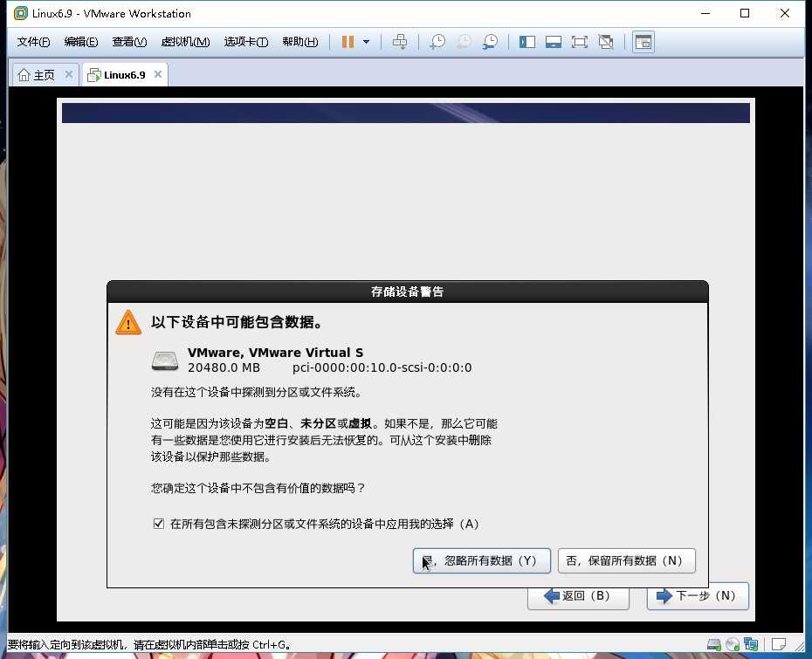Open the message log icon in status bar
This screenshot has width=812, height=659.
[778, 644]
